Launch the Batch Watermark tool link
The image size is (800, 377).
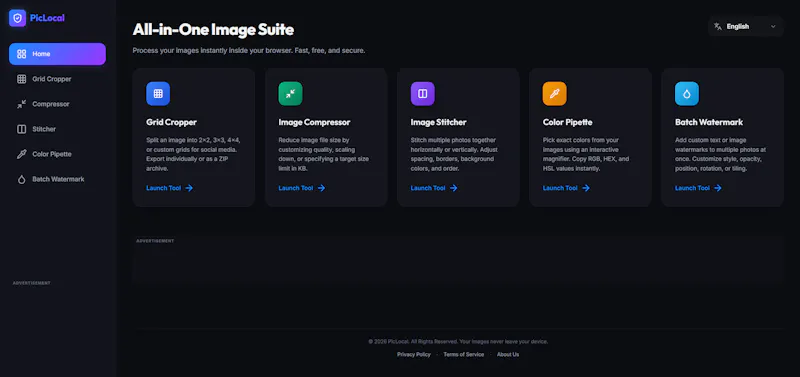[698, 188]
